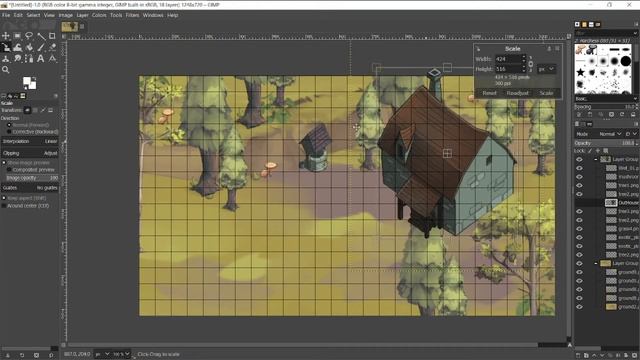Image resolution: width=640 pixels, height=360 pixels.
Task: Open the navigation preview icon
Action: pyautogui.click(x=570, y=345)
